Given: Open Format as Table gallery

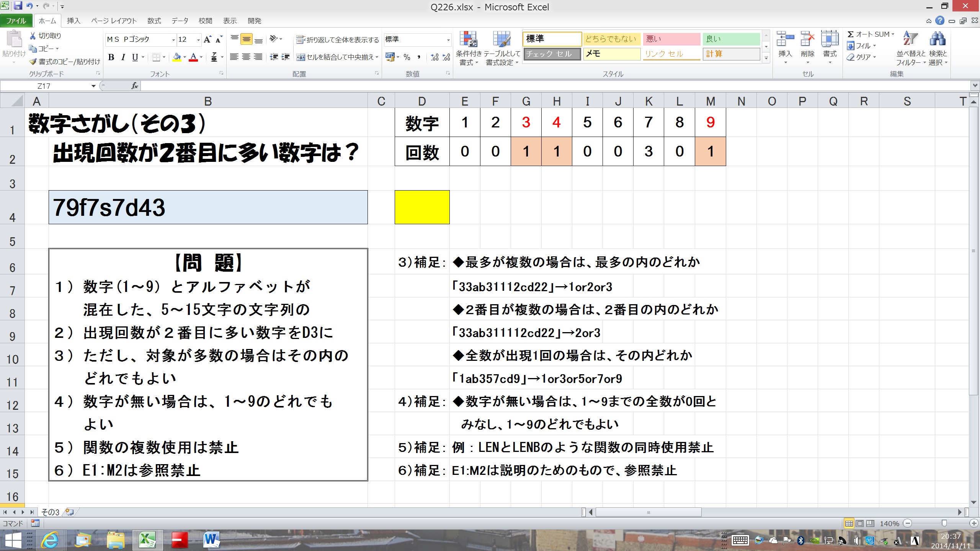Looking at the screenshot, I should pos(502,48).
